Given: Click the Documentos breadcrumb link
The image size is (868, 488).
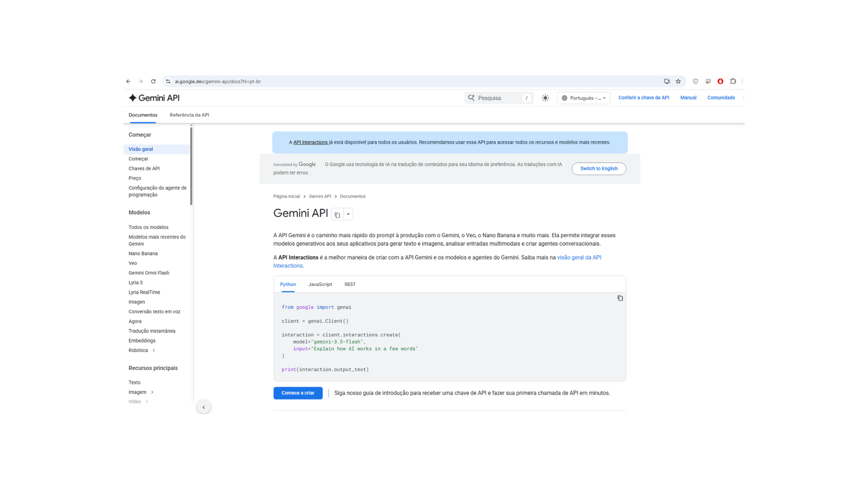Looking at the screenshot, I should (353, 197).
